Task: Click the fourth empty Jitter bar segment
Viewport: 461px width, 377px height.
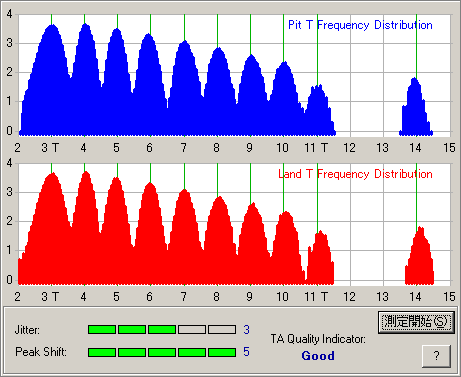Action: pos(192,330)
